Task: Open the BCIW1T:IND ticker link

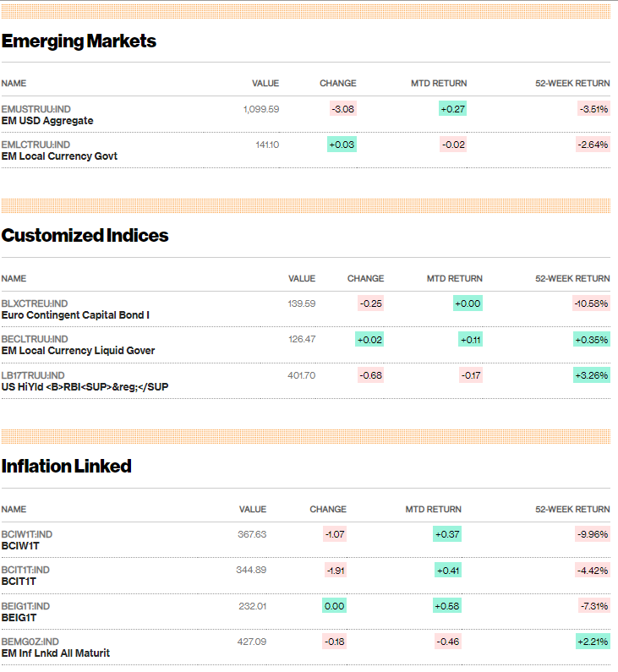Action: (26, 535)
